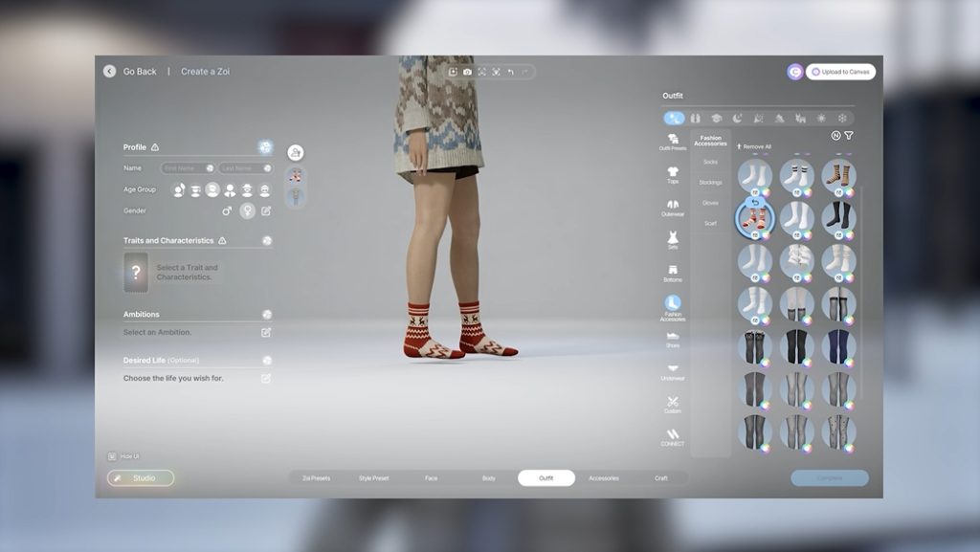Randomize the Profile with dice icon
Viewport: 980px width, 552px height.
click(x=265, y=147)
